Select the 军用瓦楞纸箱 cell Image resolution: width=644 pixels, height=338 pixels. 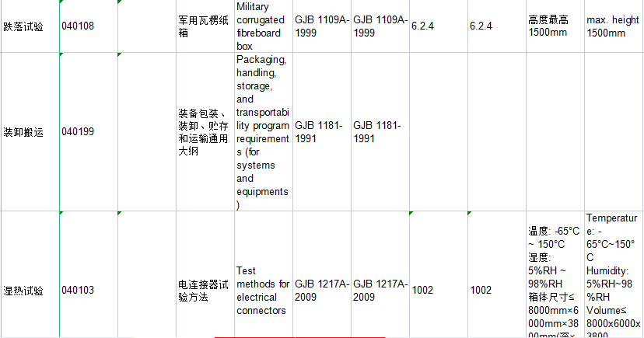coord(205,26)
